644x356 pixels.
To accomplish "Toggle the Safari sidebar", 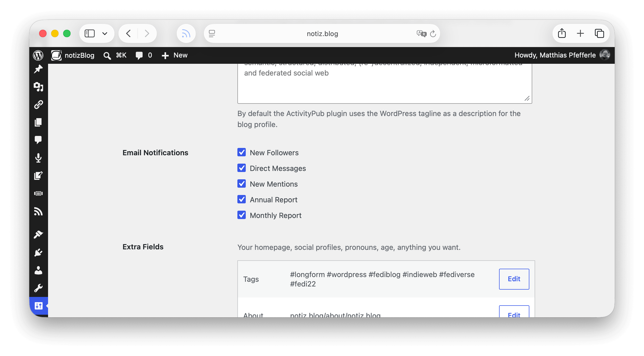I will coord(90,33).
